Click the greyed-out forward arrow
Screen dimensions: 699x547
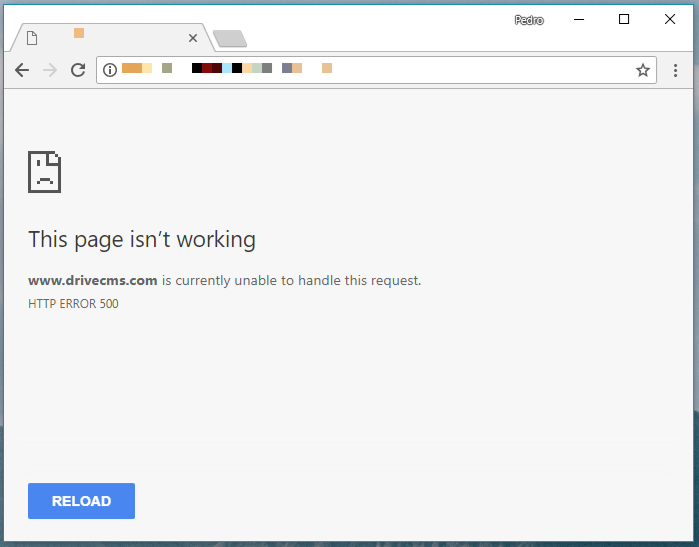tap(50, 70)
